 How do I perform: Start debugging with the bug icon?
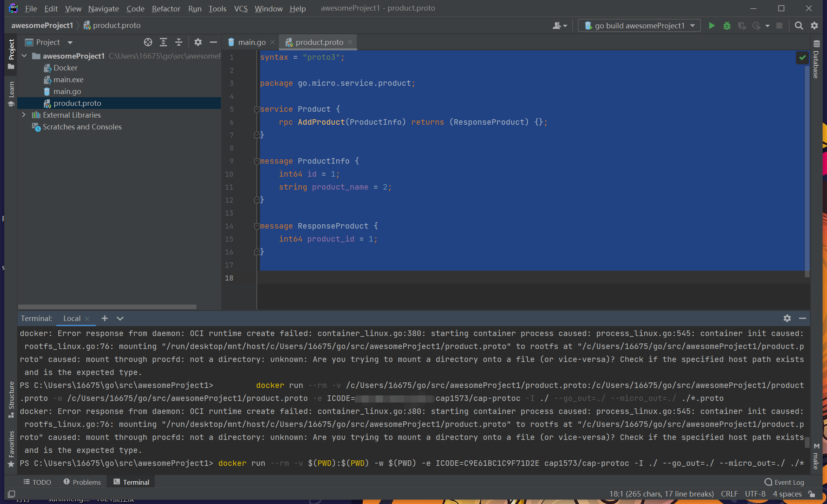(x=727, y=26)
